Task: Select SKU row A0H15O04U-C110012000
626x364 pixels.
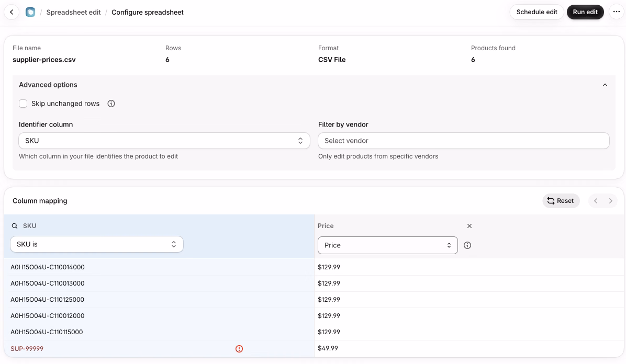Action: coord(48,316)
